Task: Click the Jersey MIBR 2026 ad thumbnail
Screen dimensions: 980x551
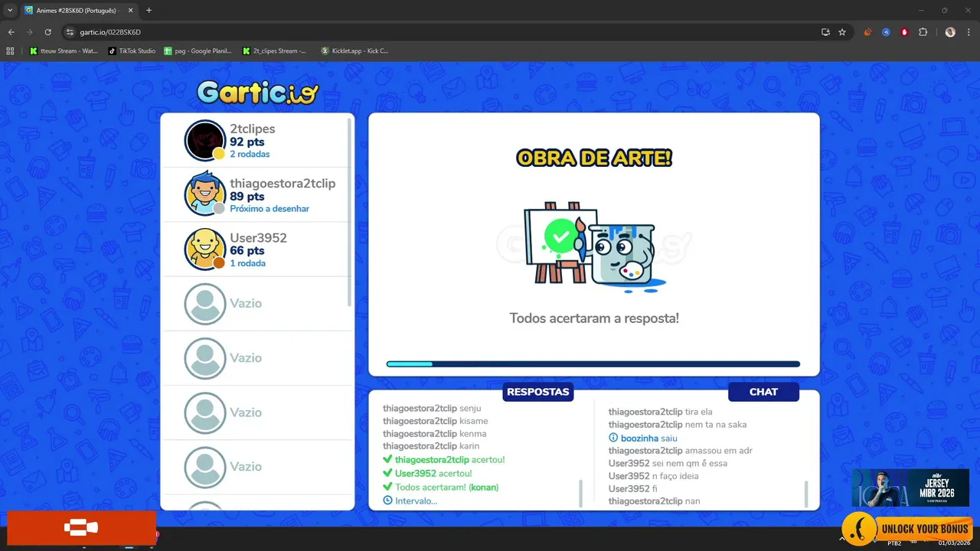Action: pos(910,487)
